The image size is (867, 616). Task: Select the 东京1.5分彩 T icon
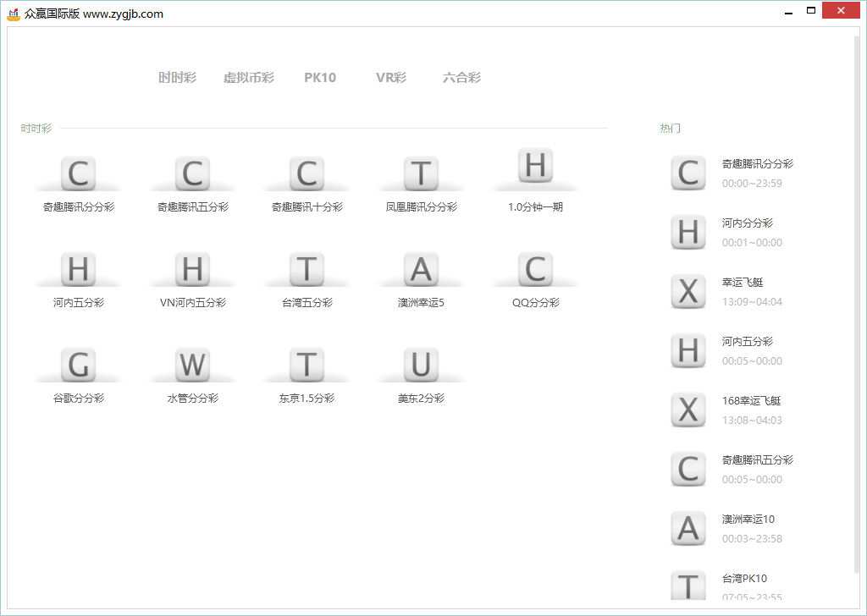(306, 365)
